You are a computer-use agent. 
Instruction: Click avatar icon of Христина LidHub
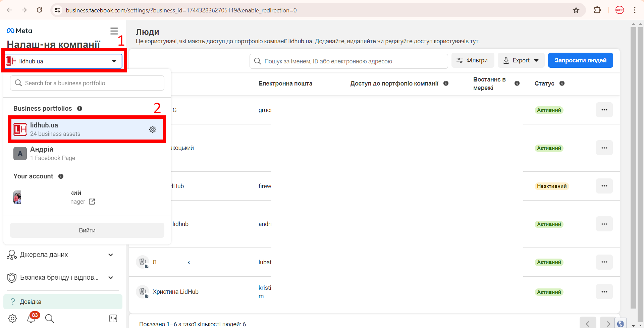point(143,292)
